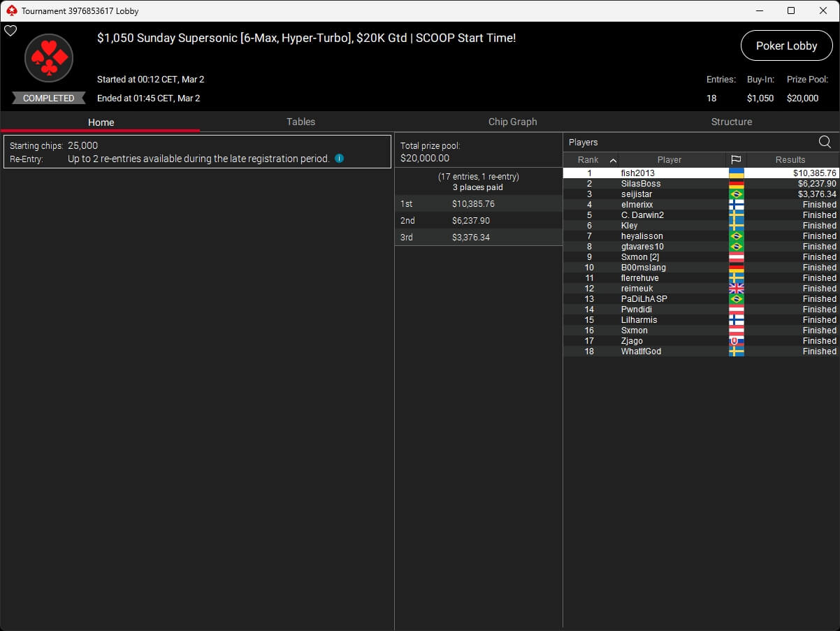Click the flag next to fish2013

(x=736, y=173)
